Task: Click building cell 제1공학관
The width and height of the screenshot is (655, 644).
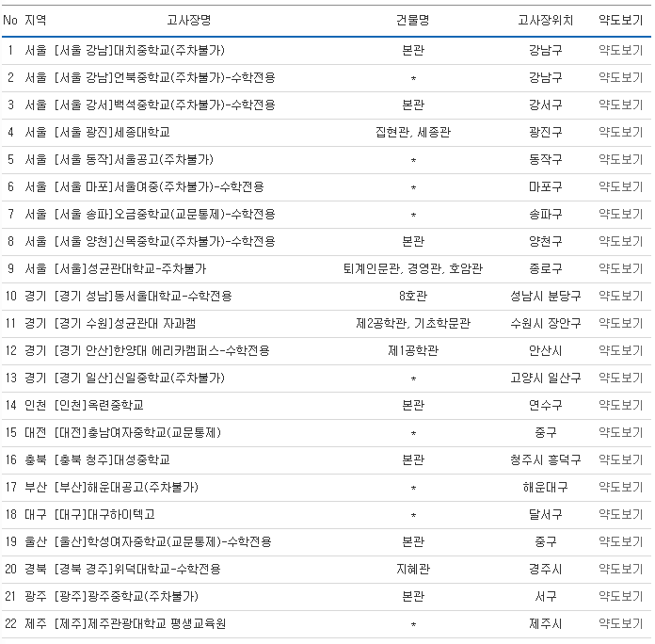Action: (413, 350)
